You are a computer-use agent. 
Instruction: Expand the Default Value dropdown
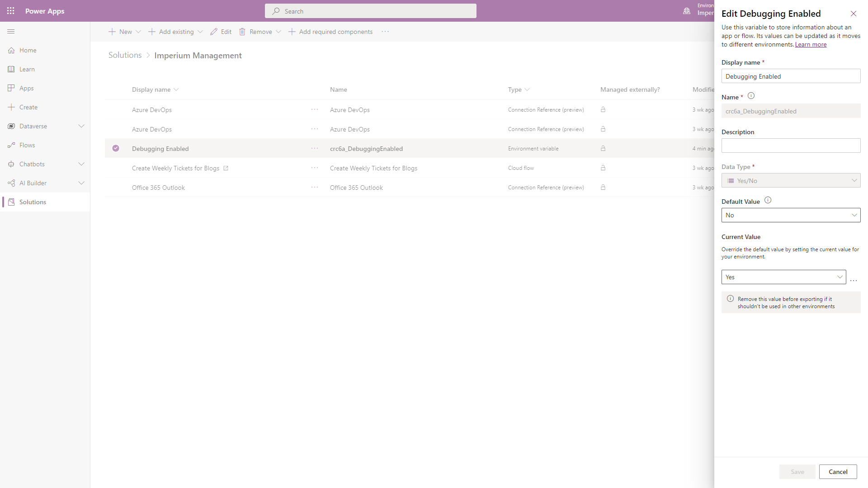854,215
